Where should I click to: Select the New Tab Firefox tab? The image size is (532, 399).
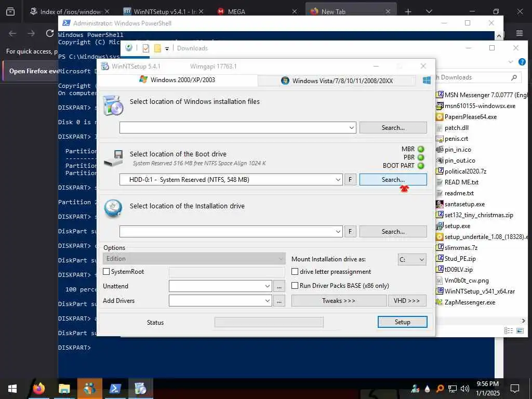(x=351, y=11)
